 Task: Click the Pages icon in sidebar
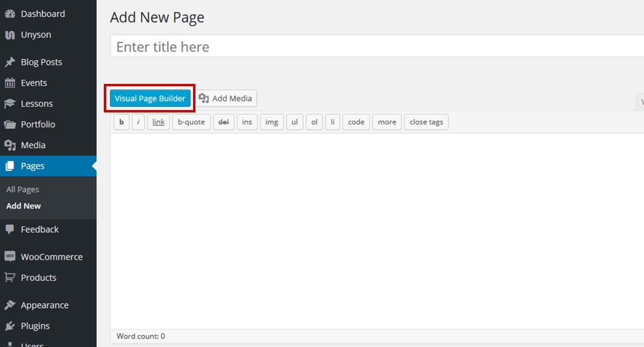pos(10,166)
